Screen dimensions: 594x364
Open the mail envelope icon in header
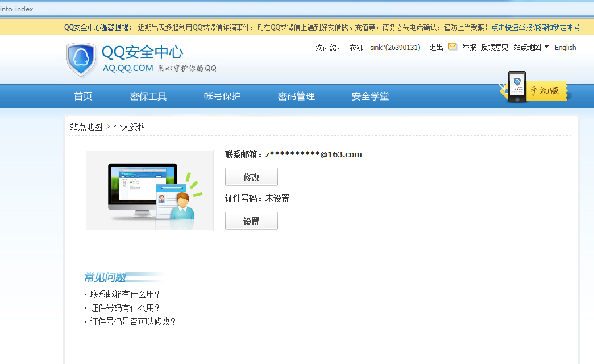[x=452, y=47]
